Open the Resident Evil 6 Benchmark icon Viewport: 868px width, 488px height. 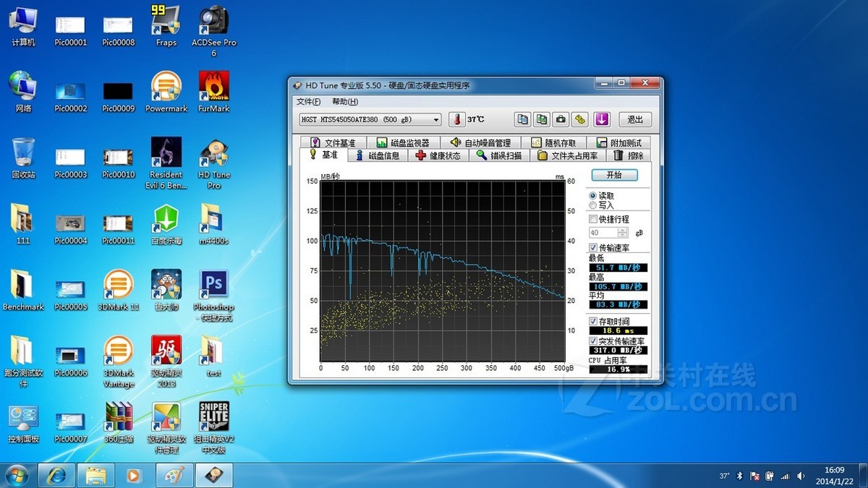[166, 163]
